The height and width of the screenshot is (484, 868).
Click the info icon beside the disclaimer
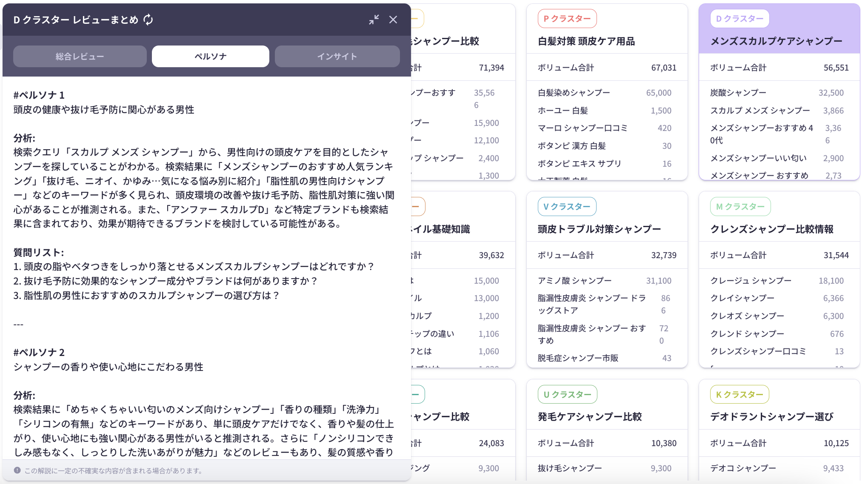tap(17, 470)
